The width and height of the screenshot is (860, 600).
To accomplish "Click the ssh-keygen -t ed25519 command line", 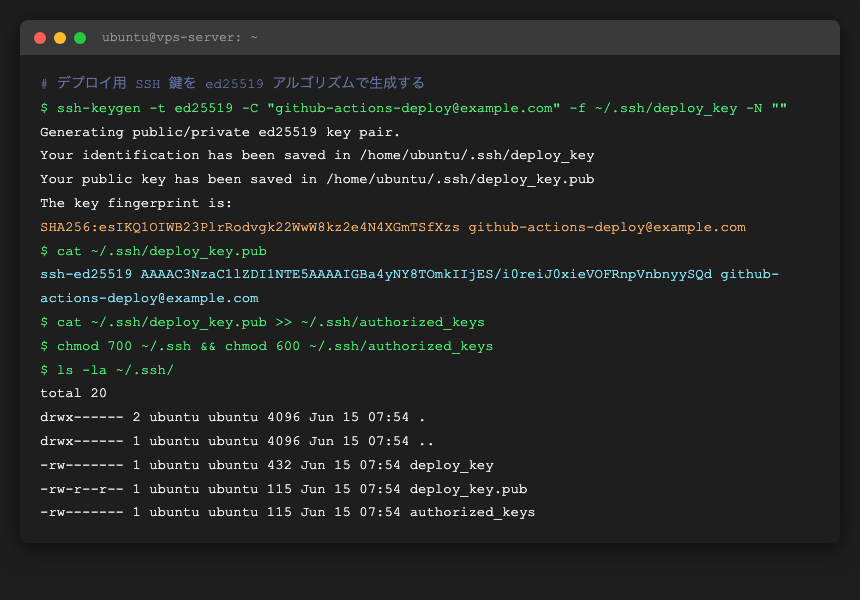I will click(414, 108).
